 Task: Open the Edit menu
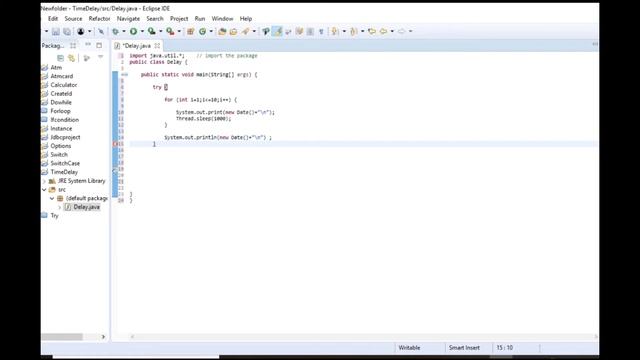click(x=53, y=19)
